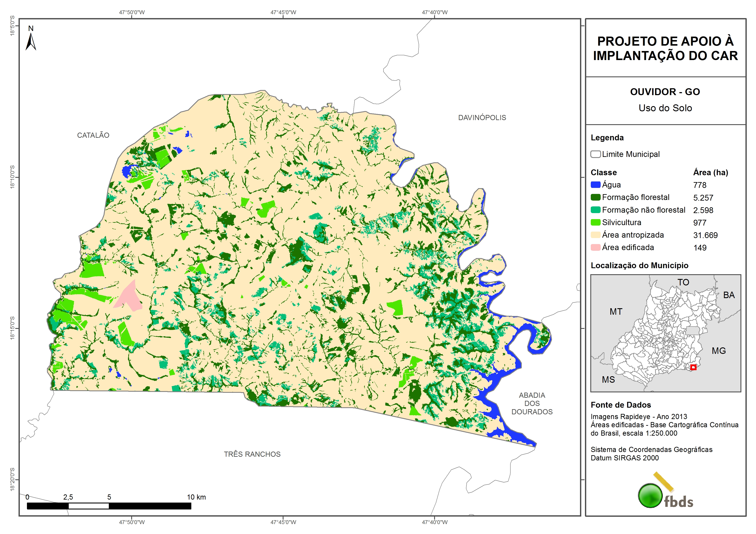Click the blue Água legend swatch
Image resolution: width=756 pixels, height=534 pixels.
click(595, 185)
